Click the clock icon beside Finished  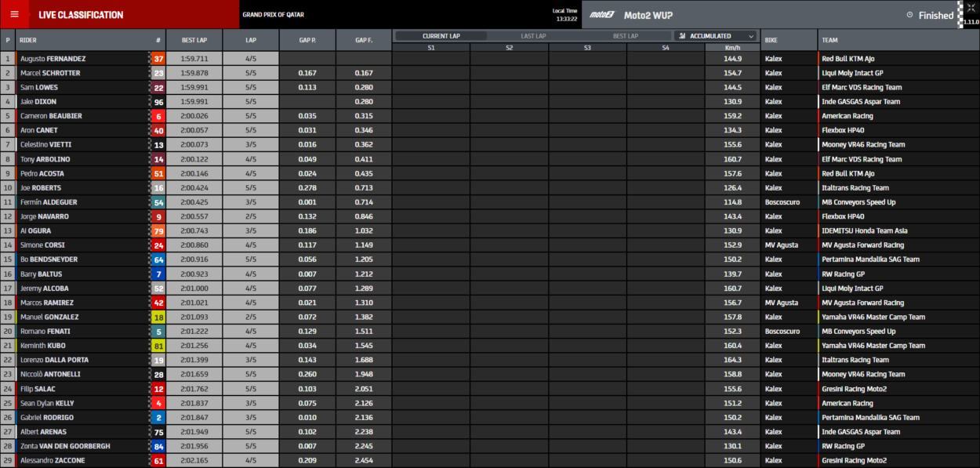click(909, 15)
